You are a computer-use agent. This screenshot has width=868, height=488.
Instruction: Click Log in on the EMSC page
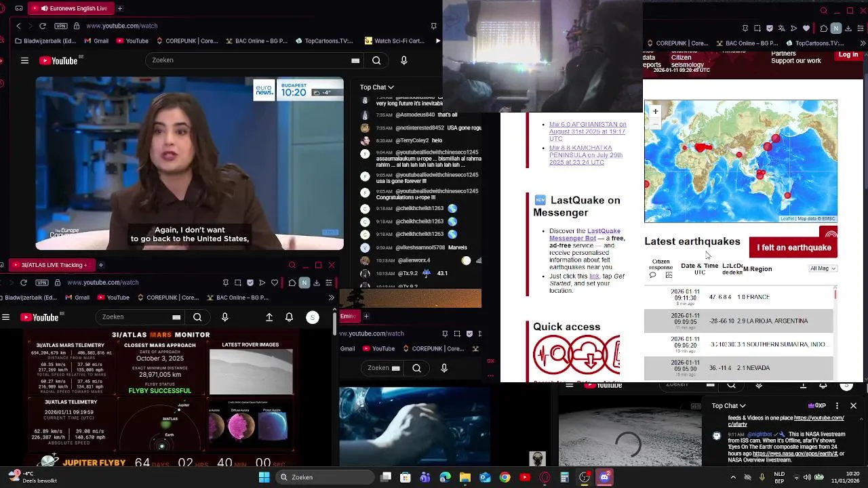[x=848, y=55]
